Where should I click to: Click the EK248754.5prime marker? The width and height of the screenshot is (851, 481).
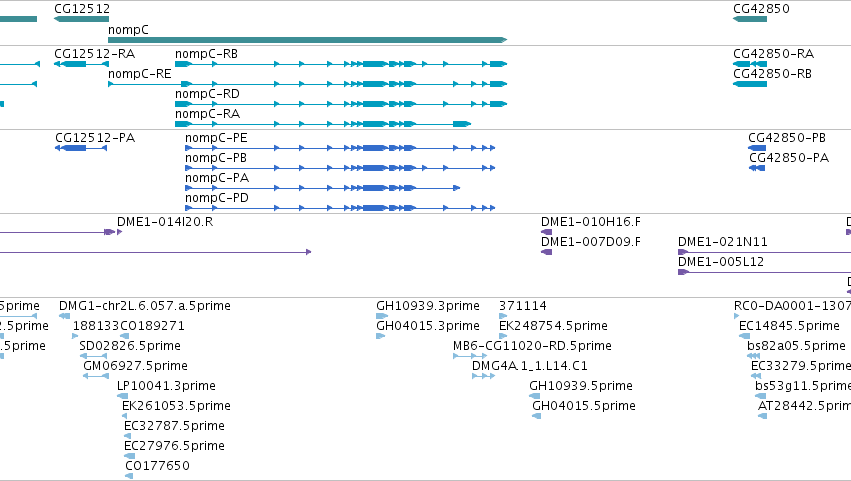tap(503, 336)
